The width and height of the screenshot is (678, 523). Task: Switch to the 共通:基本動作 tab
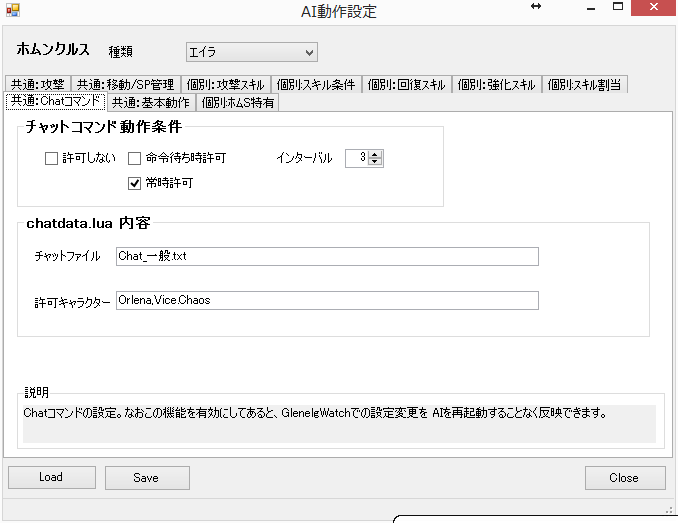[x=151, y=102]
